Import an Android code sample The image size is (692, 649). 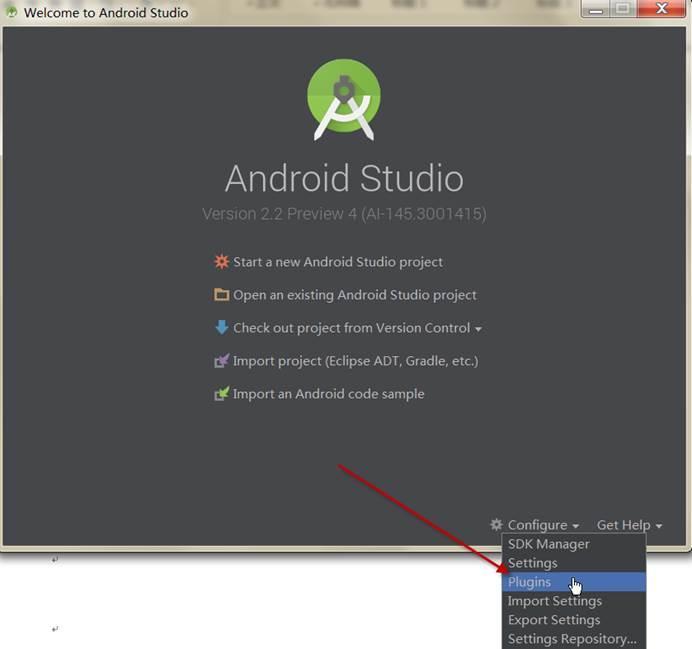329,394
